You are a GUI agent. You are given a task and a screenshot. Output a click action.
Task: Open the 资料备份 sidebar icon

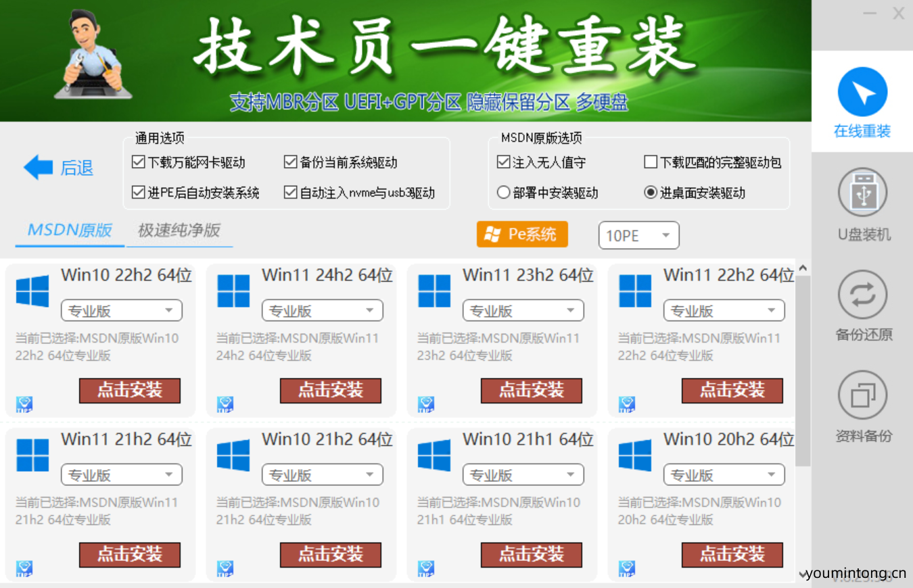[x=862, y=395]
